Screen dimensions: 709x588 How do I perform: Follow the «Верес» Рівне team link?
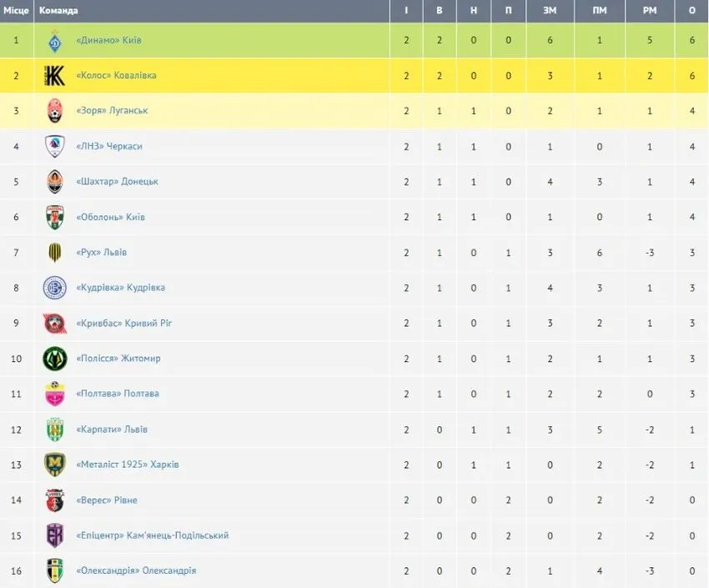point(106,500)
